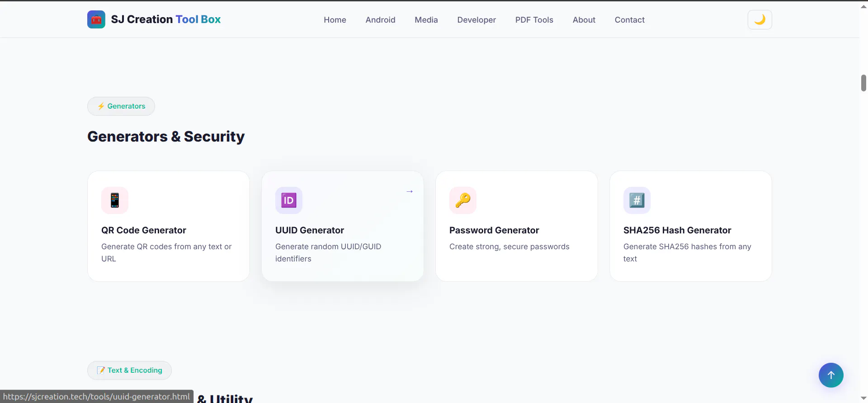Open the UUID Generator title
This screenshot has height=403, width=868.
[310, 230]
